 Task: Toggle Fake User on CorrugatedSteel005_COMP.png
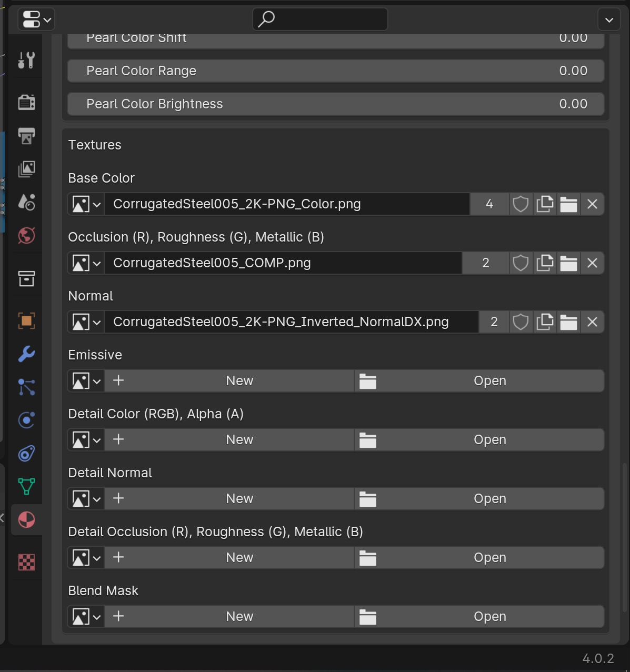(x=521, y=263)
